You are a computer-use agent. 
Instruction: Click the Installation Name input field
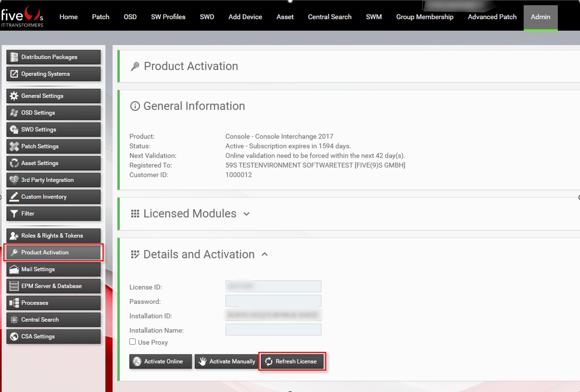pos(273,329)
